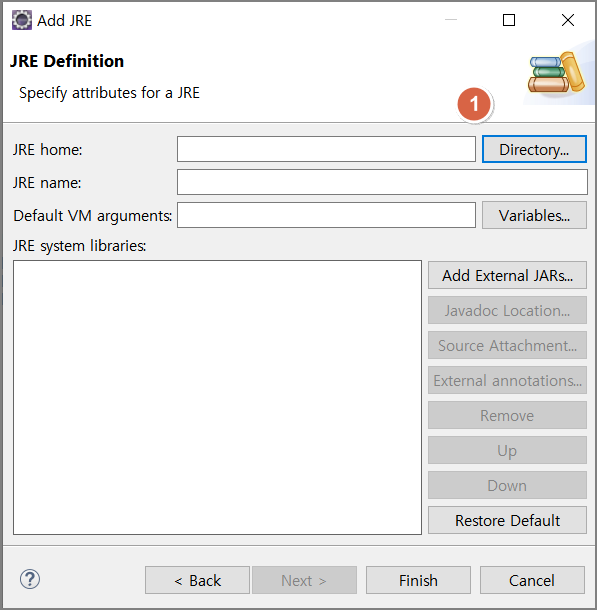Maximize the Add JRE window

pos(509,20)
